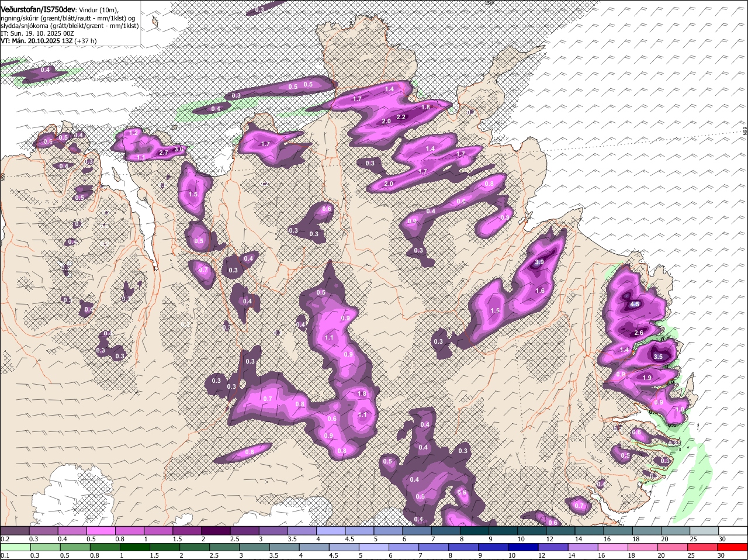Click the lower legend swatch between 0.1 and 0.3
This screenshot has width=748, height=560.
click(15, 547)
